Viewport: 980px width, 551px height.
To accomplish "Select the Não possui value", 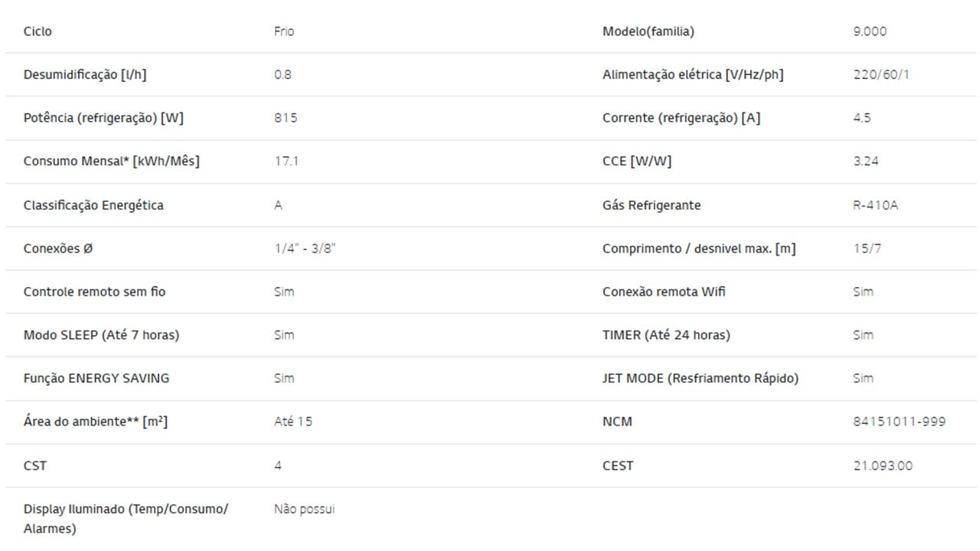I will tap(305, 509).
